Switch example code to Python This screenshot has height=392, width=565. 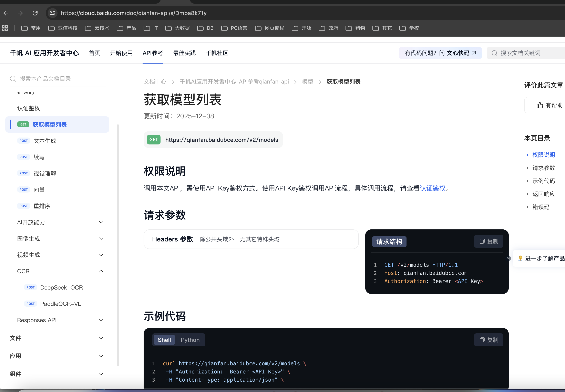(x=190, y=340)
